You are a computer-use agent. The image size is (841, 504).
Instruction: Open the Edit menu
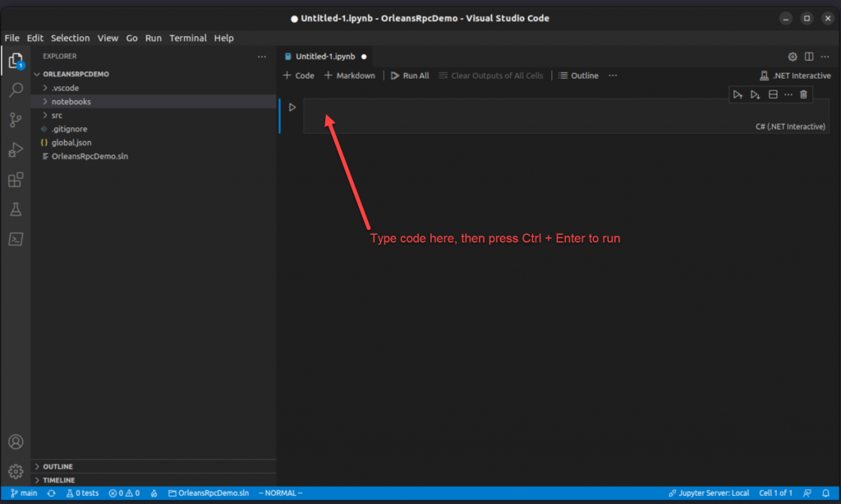pyautogui.click(x=34, y=38)
